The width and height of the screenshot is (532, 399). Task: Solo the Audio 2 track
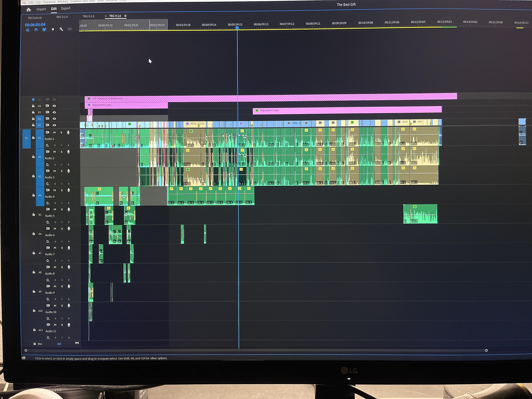tap(62, 152)
